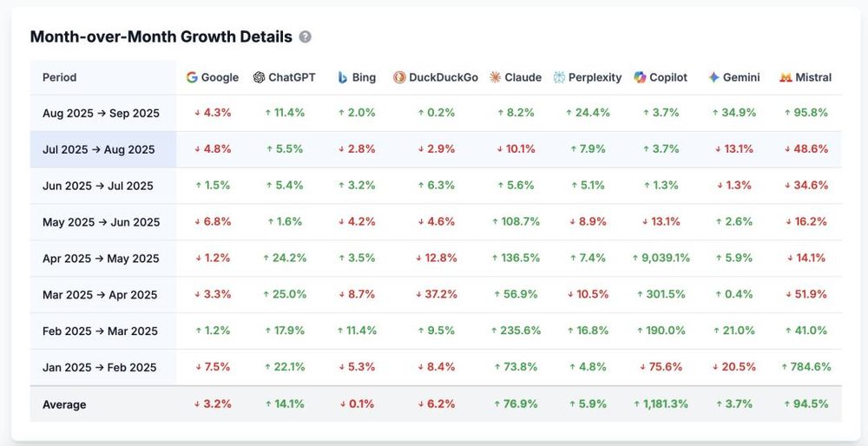This screenshot has width=868, height=446.
Task: Click the Month-over-Month Growth Details heading
Action: tap(161, 37)
